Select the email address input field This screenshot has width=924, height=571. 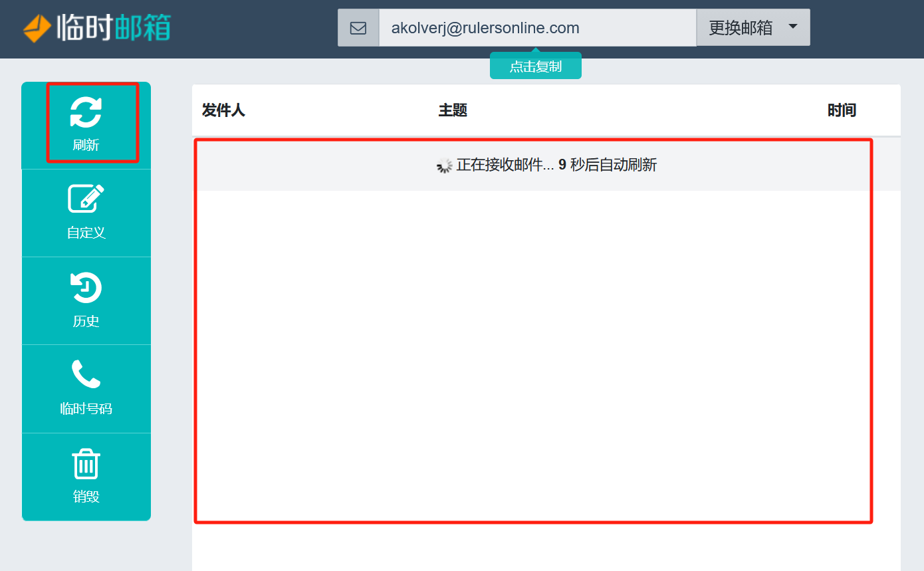pos(536,28)
